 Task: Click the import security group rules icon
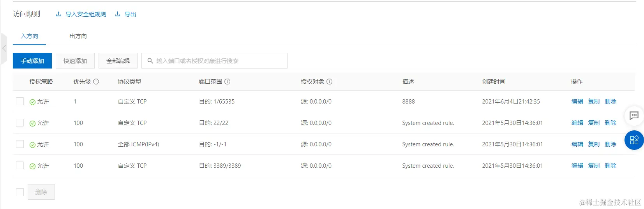pos(58,14)
